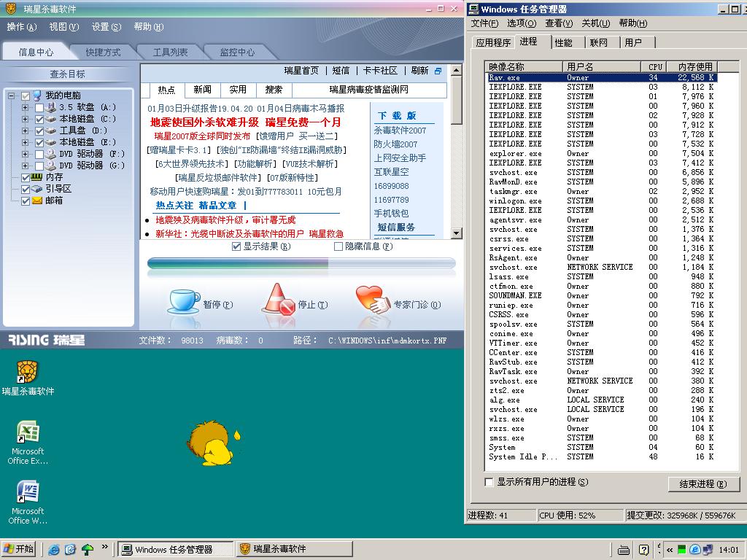This screenshot has height=560, width=747.
Task: Open the 设置 menu in Rising
Action: coord(107,27)
